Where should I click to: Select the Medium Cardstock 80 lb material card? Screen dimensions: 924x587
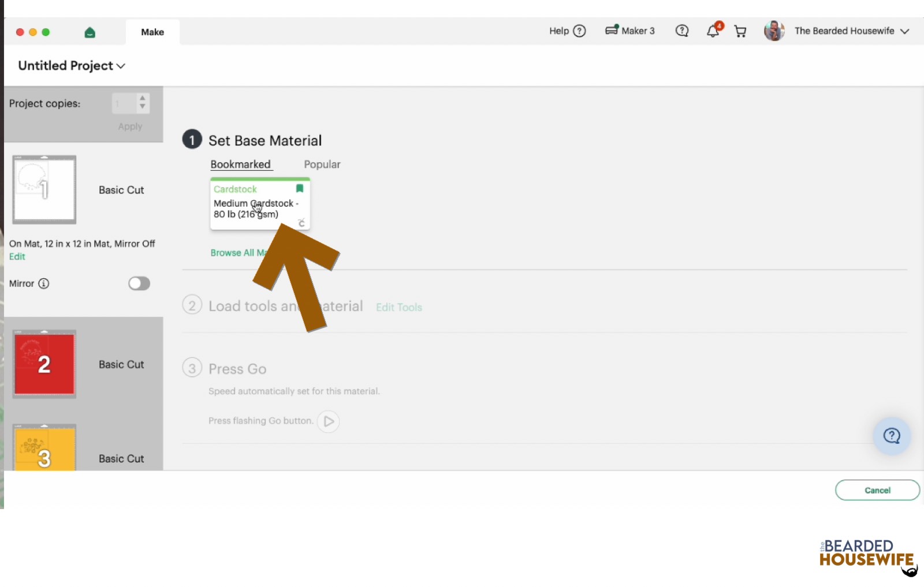(x=260, y=204)
